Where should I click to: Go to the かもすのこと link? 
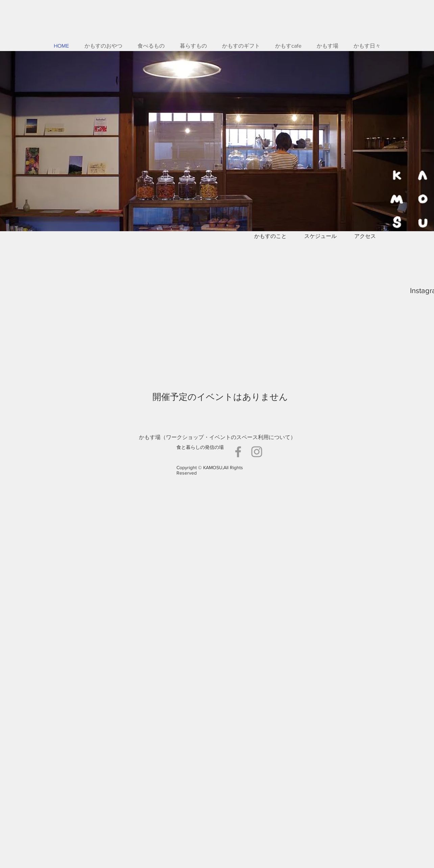pyautogui.click(x=270, y=236)
